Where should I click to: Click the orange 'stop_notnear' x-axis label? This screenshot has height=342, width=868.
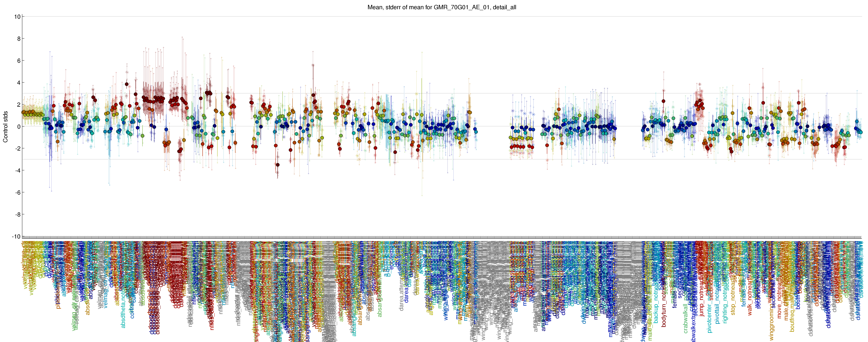pos(733,296)
